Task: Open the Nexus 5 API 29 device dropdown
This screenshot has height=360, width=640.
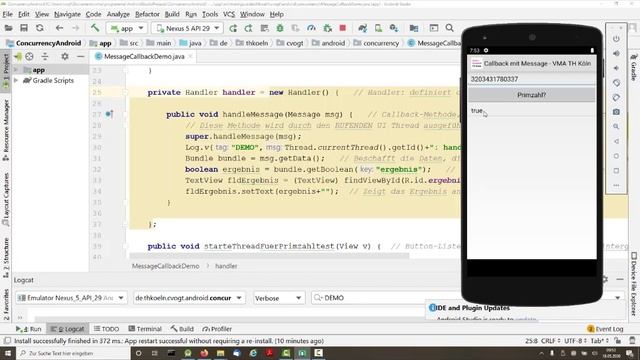Action: [188, 28]
